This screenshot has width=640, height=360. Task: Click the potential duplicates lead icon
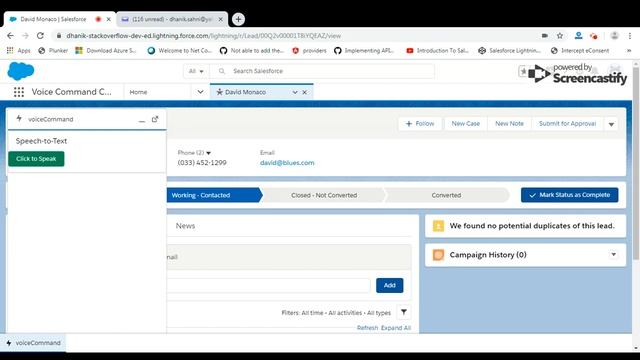coord(438,226)
